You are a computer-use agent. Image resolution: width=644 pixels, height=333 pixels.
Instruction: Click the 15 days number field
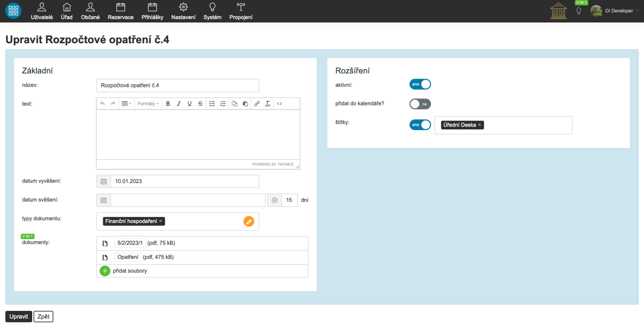pos(289,200)
